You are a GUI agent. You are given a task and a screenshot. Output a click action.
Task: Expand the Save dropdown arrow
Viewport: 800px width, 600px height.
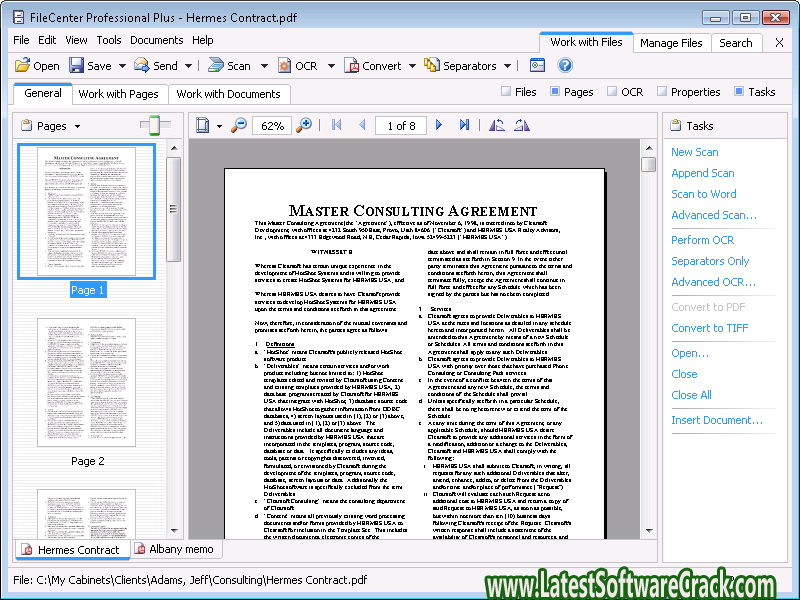[122, 66]
